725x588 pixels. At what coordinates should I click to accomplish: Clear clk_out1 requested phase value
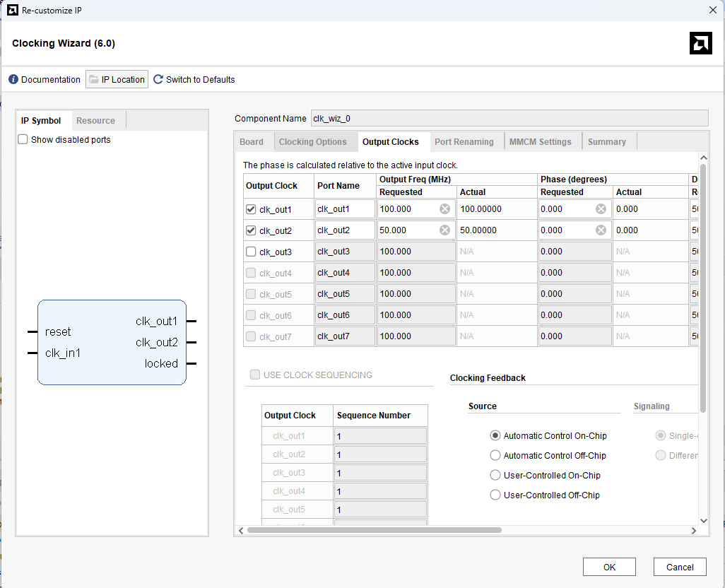point(601,209)
